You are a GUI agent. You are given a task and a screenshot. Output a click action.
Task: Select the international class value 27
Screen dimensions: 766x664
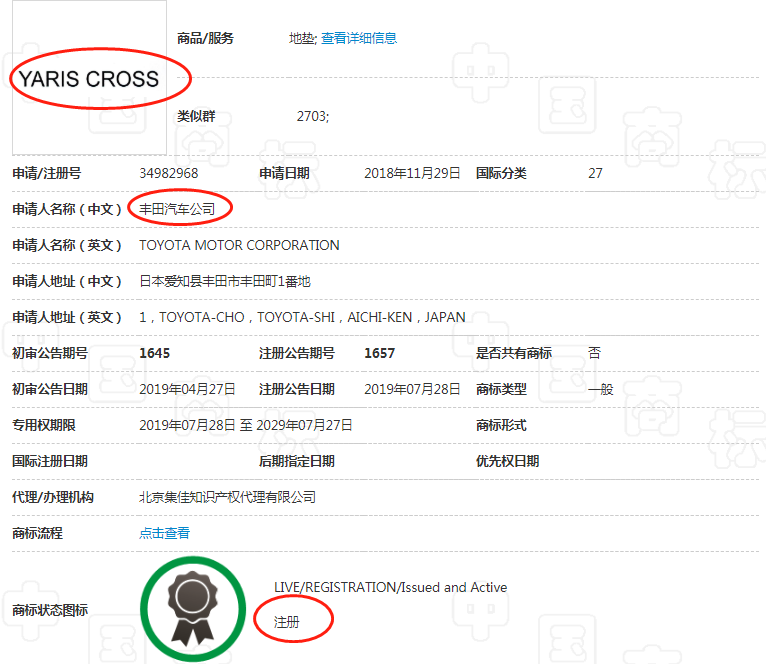coord(595,173)
